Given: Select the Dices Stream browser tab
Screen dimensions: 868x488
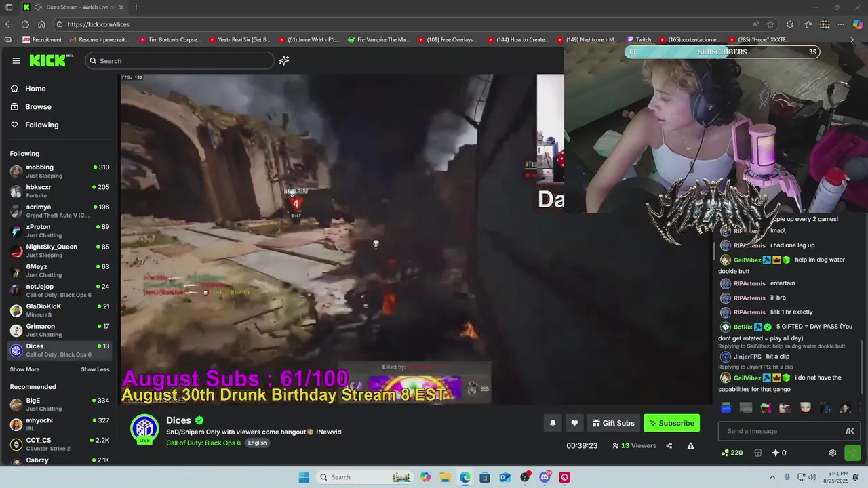Looking at the screenshot, I should coord(73,7).
